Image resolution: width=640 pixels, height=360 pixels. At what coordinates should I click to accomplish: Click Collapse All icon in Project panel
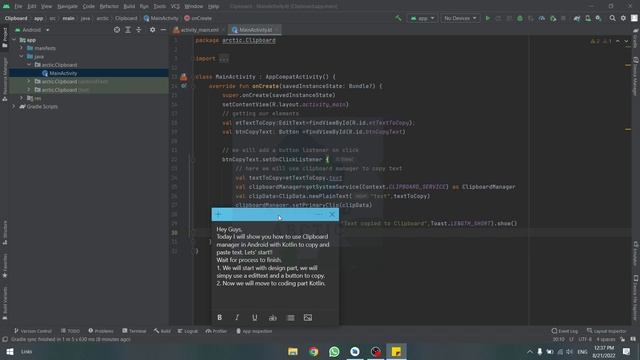click(x=139, y=30)
